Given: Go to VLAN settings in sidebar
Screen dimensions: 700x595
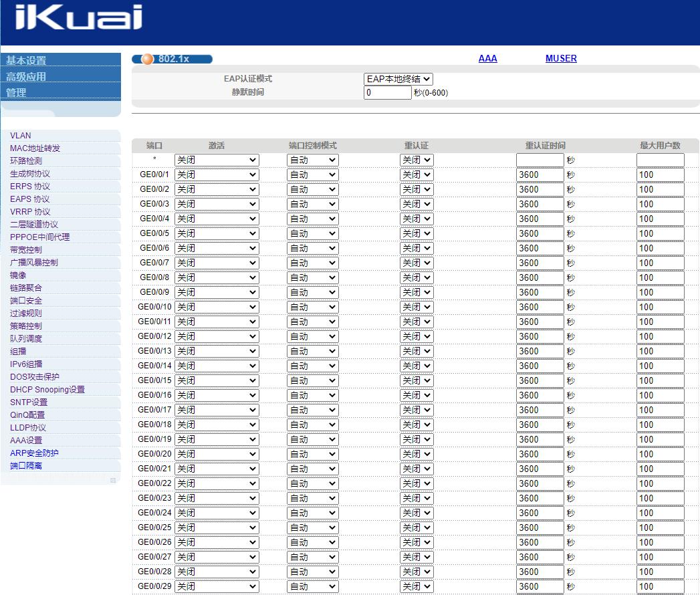Looking at the screenshot, I should (x=21, y=135).
